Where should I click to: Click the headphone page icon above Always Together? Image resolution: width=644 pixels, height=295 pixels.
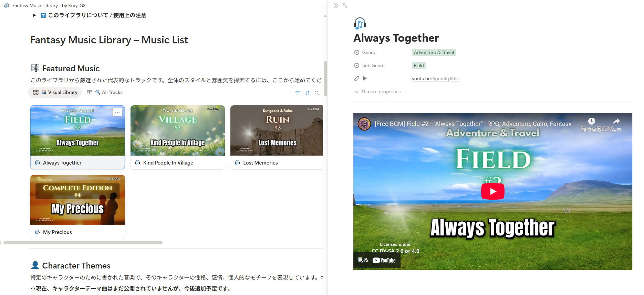coord(360,23)
